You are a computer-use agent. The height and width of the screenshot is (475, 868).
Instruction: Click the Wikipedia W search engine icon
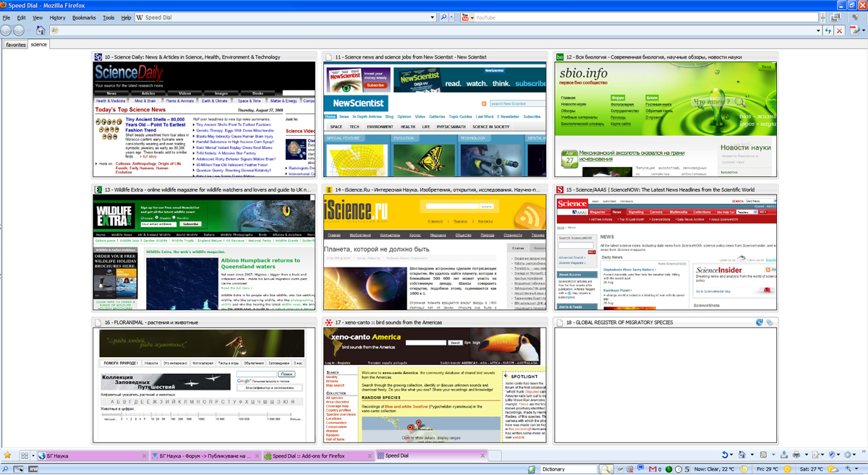coord(140,17)
